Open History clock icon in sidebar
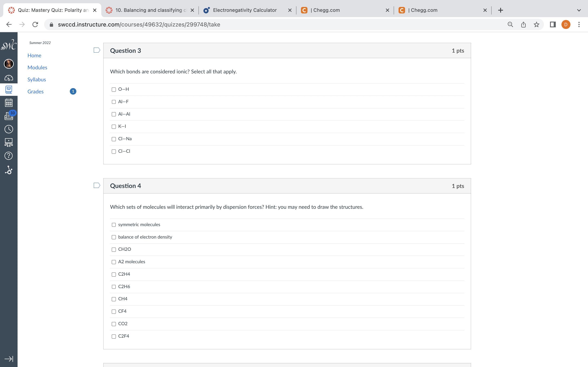Viewport: 588px width, 367px height. (9, 129)
